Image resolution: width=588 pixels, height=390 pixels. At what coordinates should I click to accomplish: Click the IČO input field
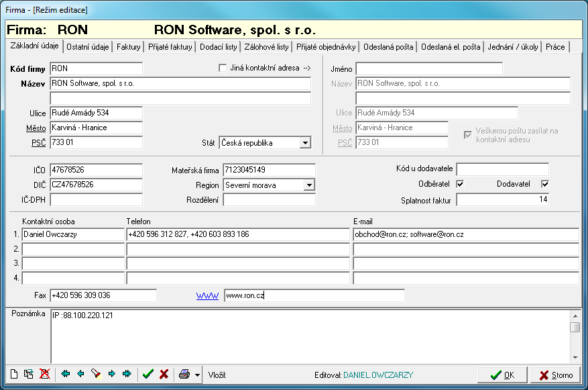tap(97, 170)
